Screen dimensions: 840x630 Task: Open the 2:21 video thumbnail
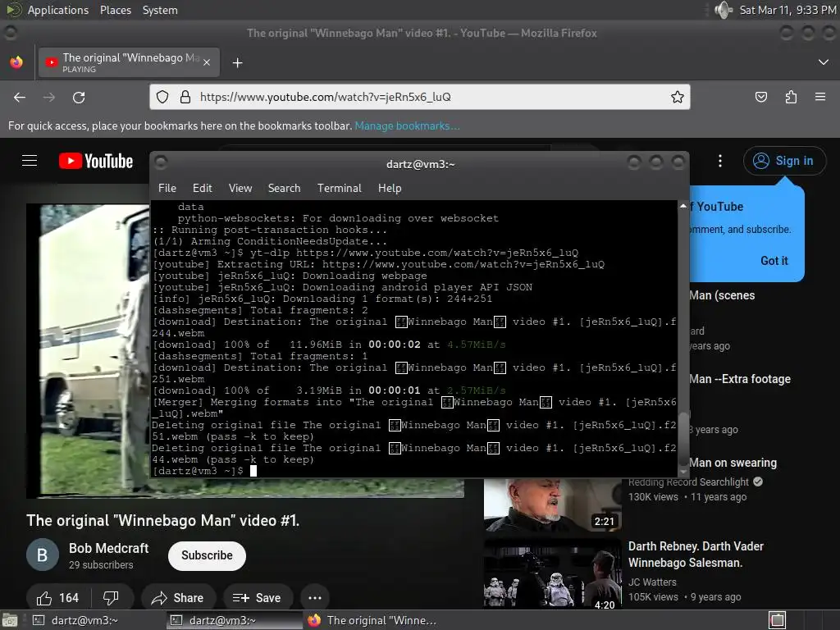point(552,504)
